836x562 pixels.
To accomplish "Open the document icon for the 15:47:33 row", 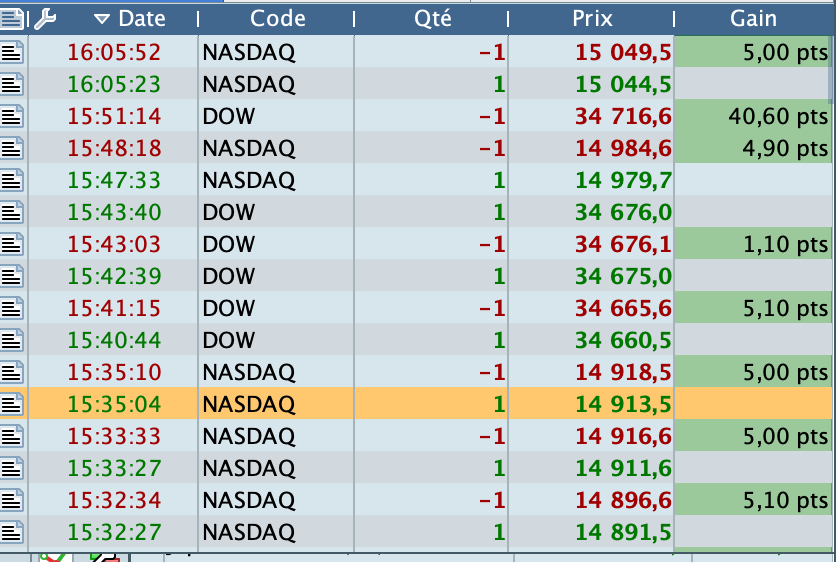I will click(x=12, y=180).
